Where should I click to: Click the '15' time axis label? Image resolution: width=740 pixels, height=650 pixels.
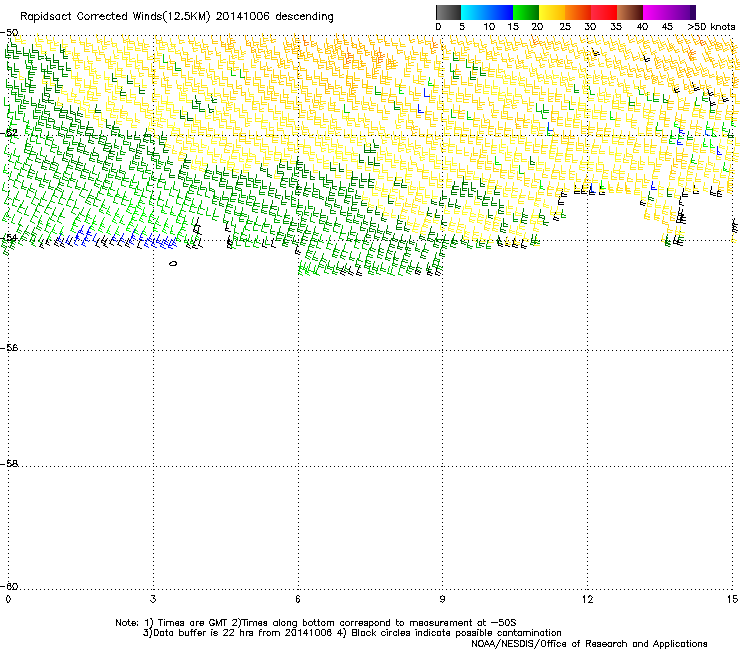click(x=732, y=599)
